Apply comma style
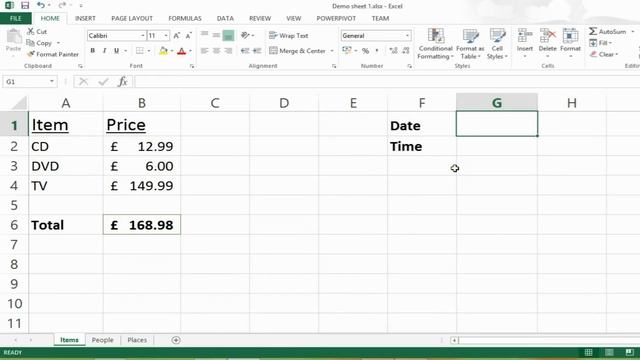Viewport: 640px width, 360px height. [377, 51]
